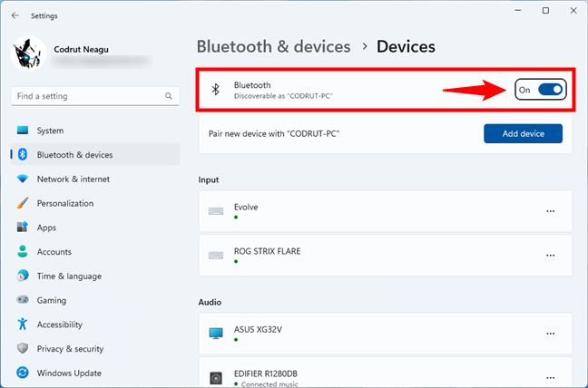588x388 pixels.
Task: Click the Gaming controller icon
Action: 23,300
